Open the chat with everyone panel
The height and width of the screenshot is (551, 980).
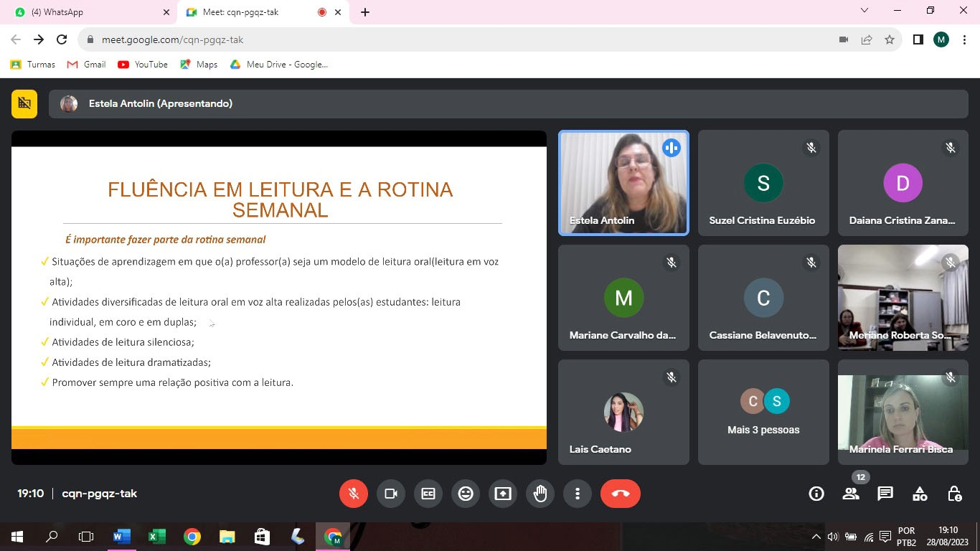885,494
